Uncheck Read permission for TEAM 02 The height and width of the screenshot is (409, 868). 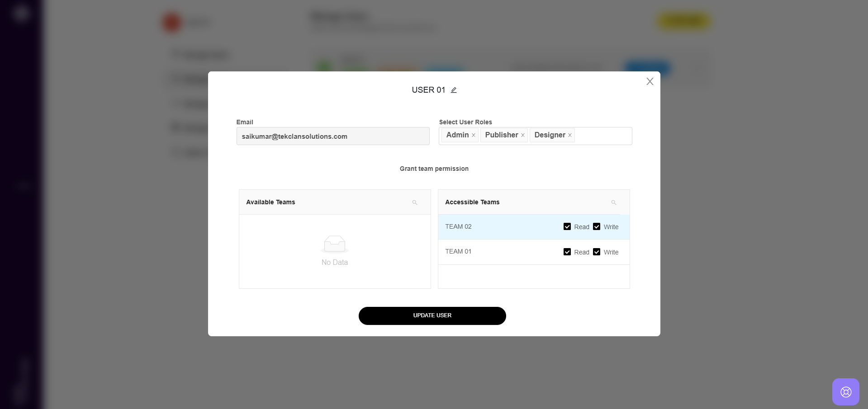coord(567,227)
